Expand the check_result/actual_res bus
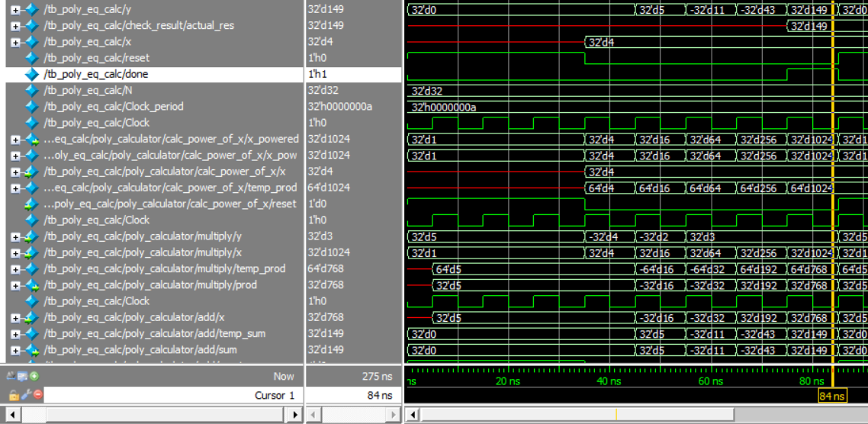The width and height of the screenshot is (868, 424). (15, 25)
